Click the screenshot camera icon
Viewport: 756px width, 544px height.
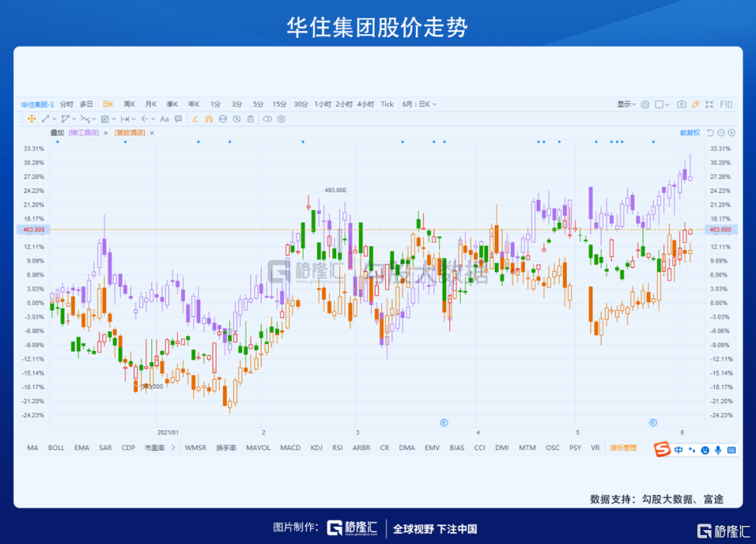point(681,104)
